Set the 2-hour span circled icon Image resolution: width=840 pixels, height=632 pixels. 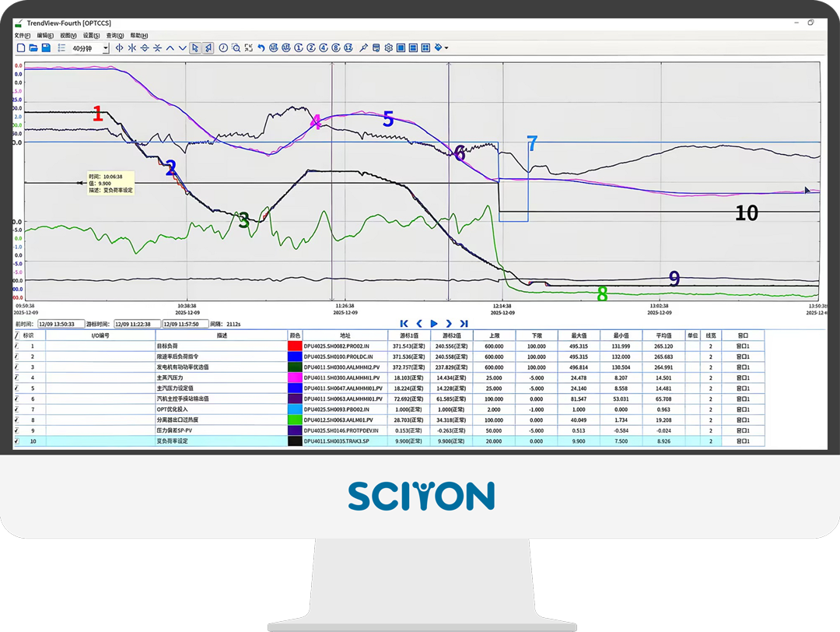point(310,47)
